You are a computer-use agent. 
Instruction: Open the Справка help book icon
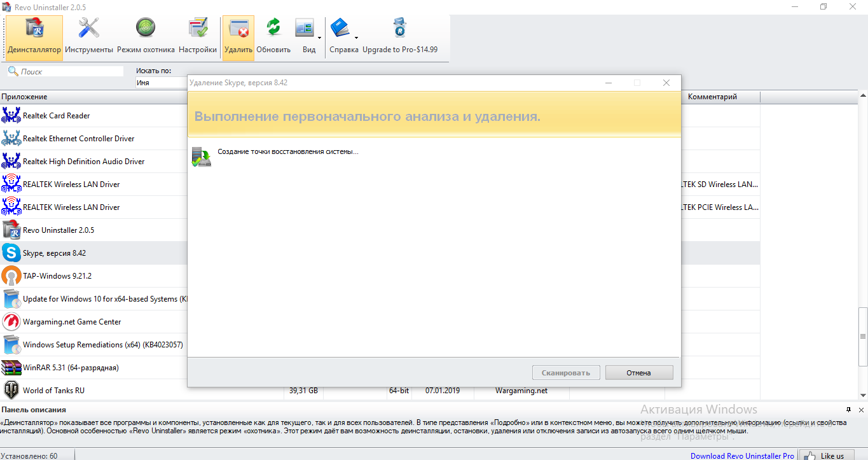coord(341,28)
